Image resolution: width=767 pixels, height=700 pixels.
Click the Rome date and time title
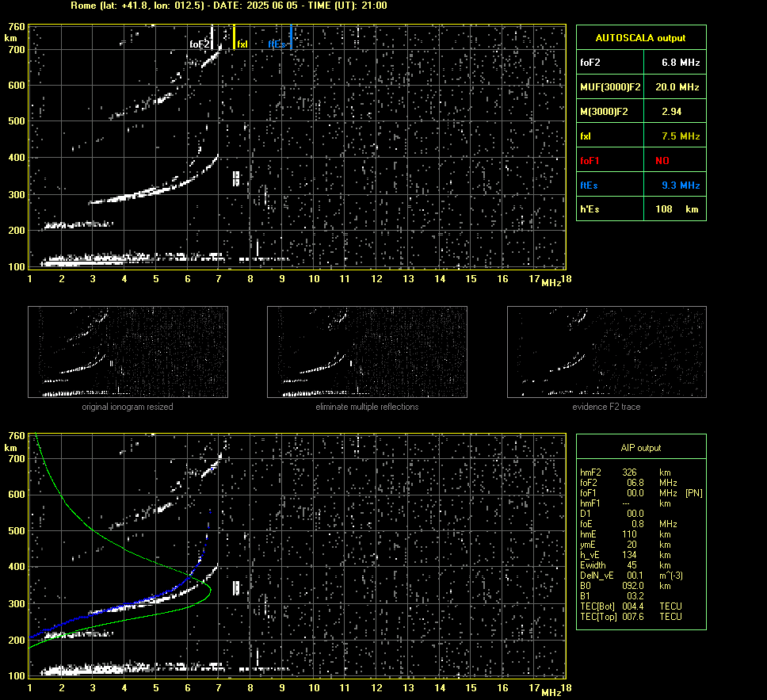(x=229, y=6)
